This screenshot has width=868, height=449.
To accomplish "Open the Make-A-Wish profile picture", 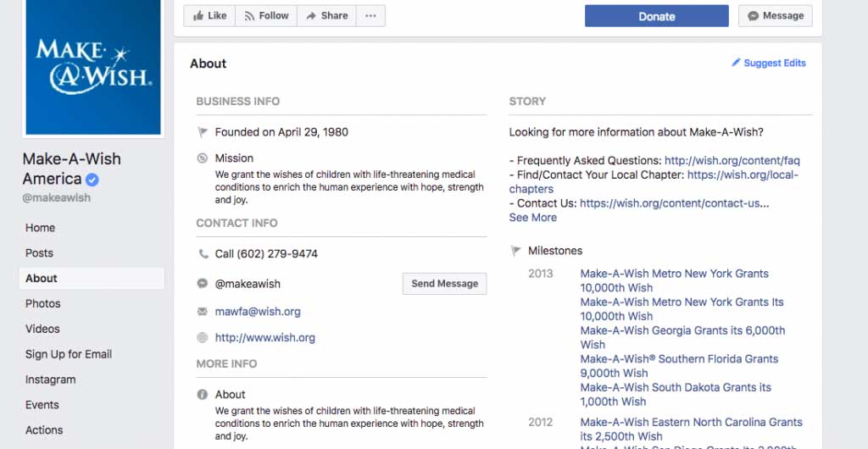I will click(93, 67).
